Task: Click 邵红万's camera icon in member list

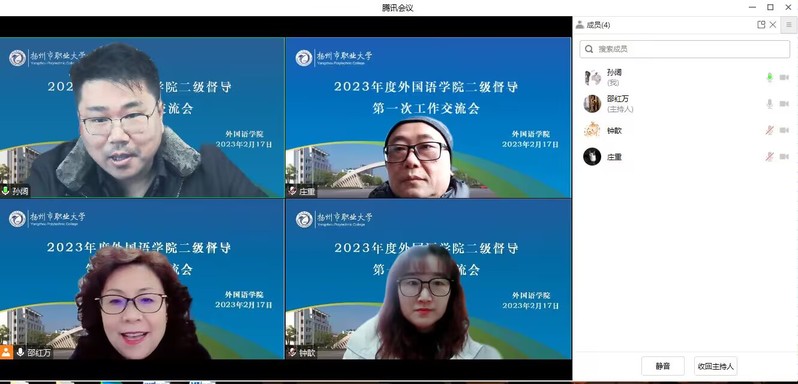Action: [x=784, y=104]
